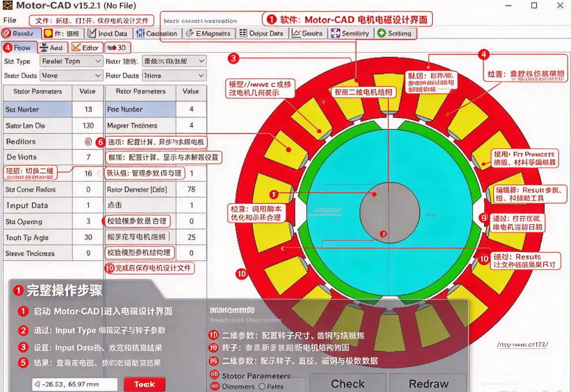This screenshot has height=392, width=571.
Task: Open the EMagnetts tab
Action: pos(209,33)
